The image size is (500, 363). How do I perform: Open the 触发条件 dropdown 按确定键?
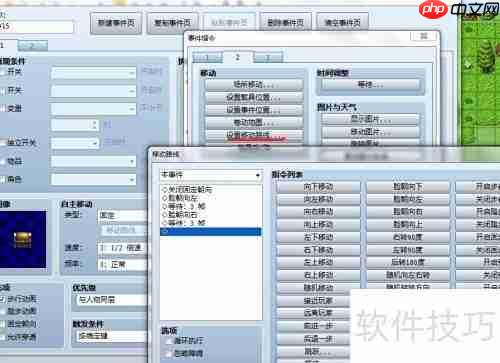pos(112,335)
